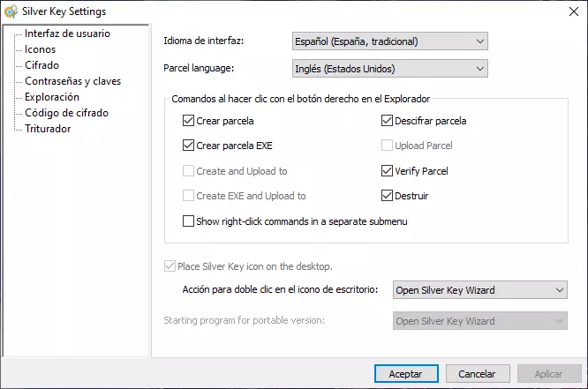
Task: Click the Silver Key app icon in title bar
Action: pos(11,11)
